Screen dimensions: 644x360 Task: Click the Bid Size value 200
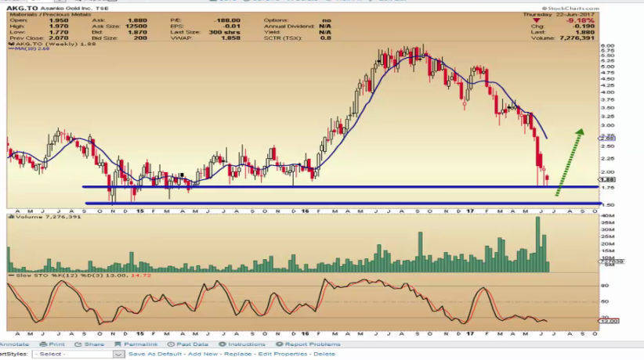point(140,38)
